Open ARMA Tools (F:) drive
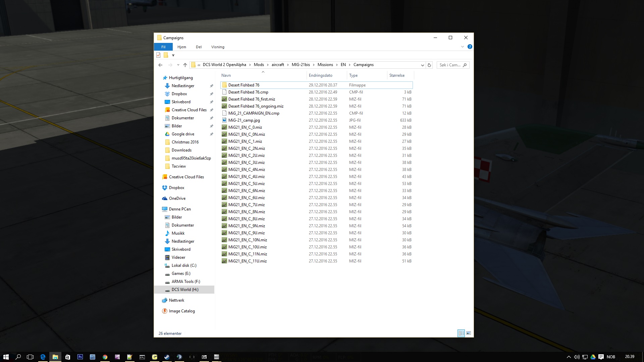Image resolution: width=644 pixels, height=362 pixels. coord(186,282)
